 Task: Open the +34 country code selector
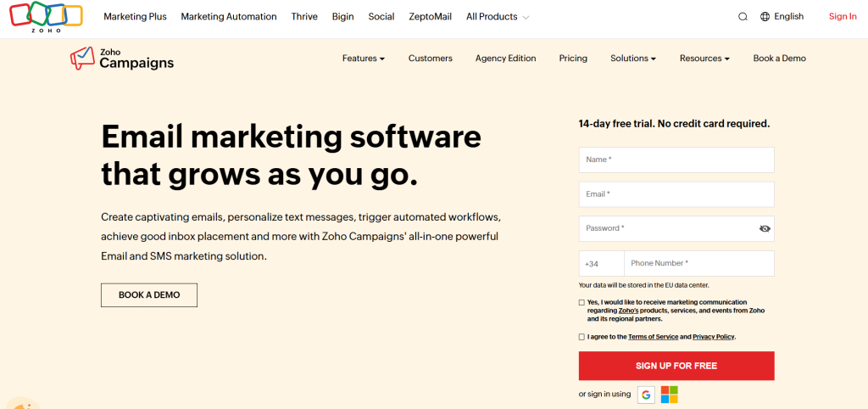601,263
